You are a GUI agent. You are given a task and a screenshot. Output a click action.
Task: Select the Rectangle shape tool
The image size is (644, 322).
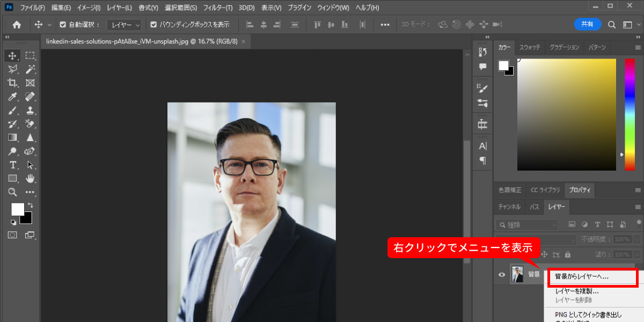(x=13, y=178)
